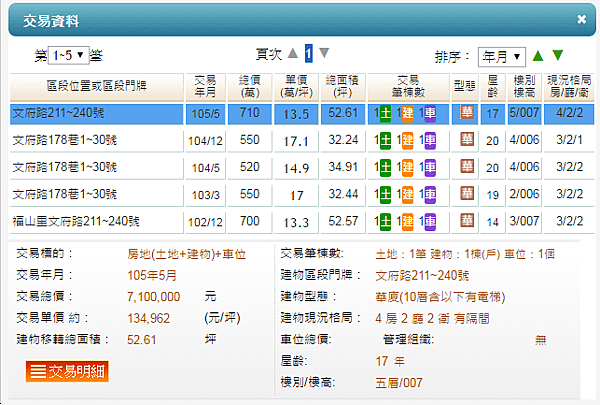Image resolution: width=600 pixels, height=405 pixels.
Task: Click purple 車 parking icon in 105/5 row
Action: [x=430, y=114]
